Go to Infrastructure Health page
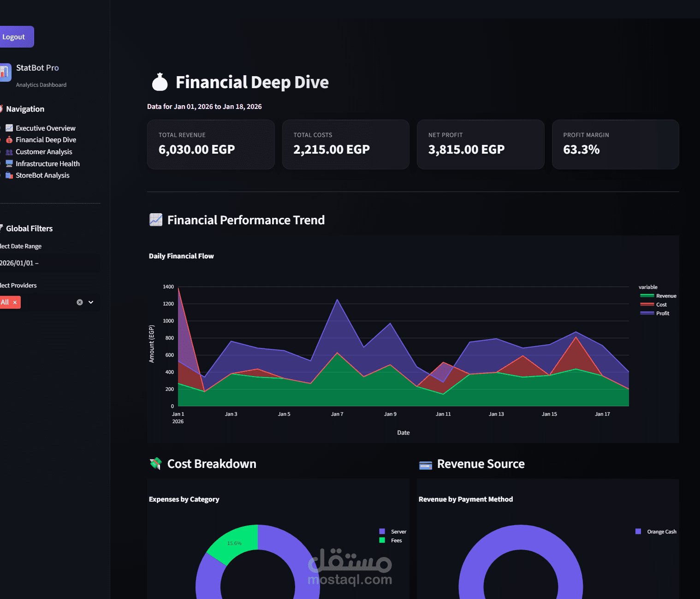This screenshot has width=700, height=599. [47, 163]
